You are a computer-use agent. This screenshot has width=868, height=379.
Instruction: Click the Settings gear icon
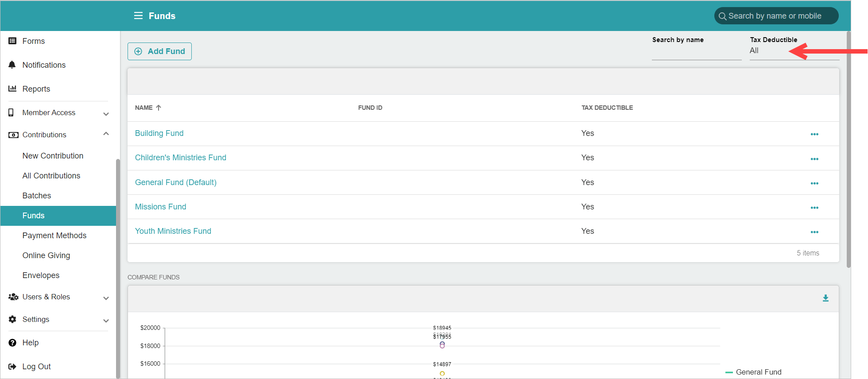pyautogui.click(x=12, y=319)
